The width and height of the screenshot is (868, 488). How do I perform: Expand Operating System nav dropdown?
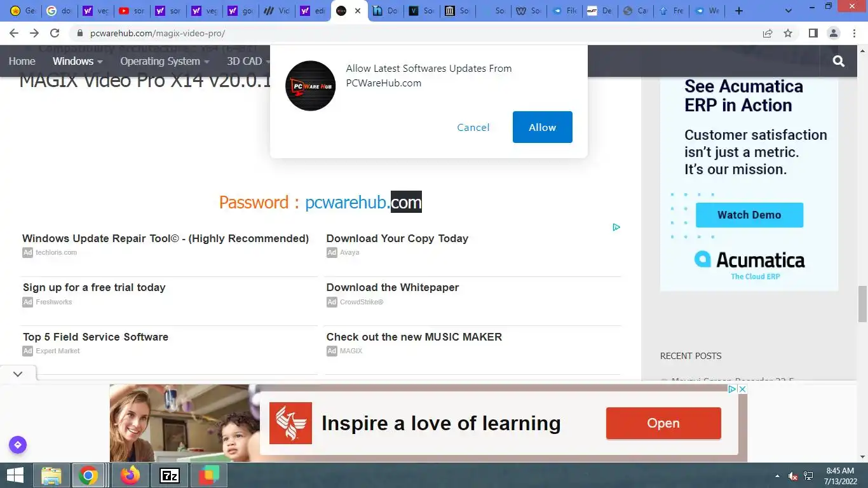point(165,61)
